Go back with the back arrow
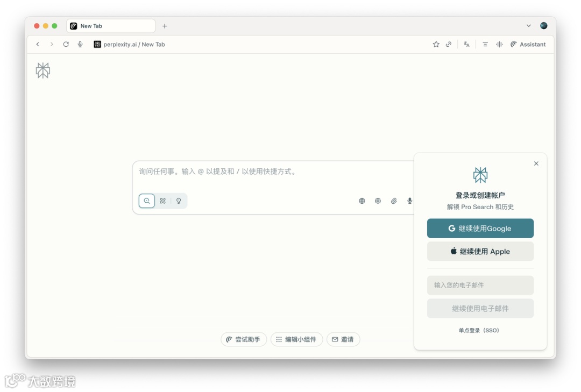The image size is (581, 392). 38,44
